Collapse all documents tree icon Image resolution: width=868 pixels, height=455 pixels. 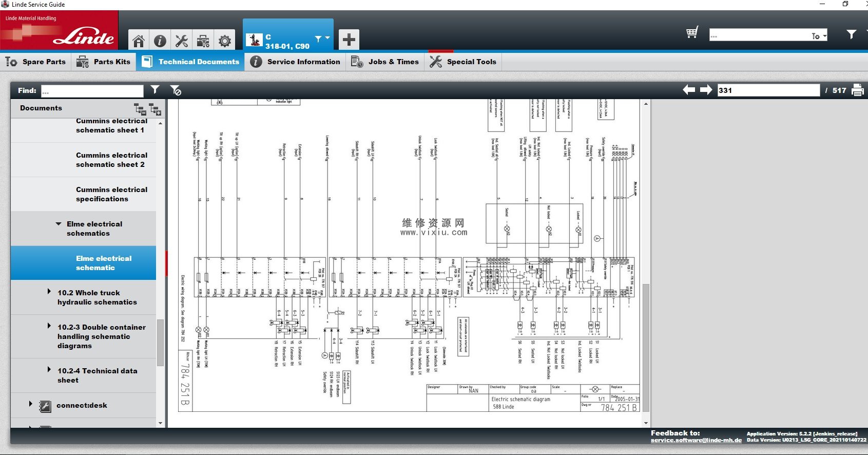[x=140, y=108]
